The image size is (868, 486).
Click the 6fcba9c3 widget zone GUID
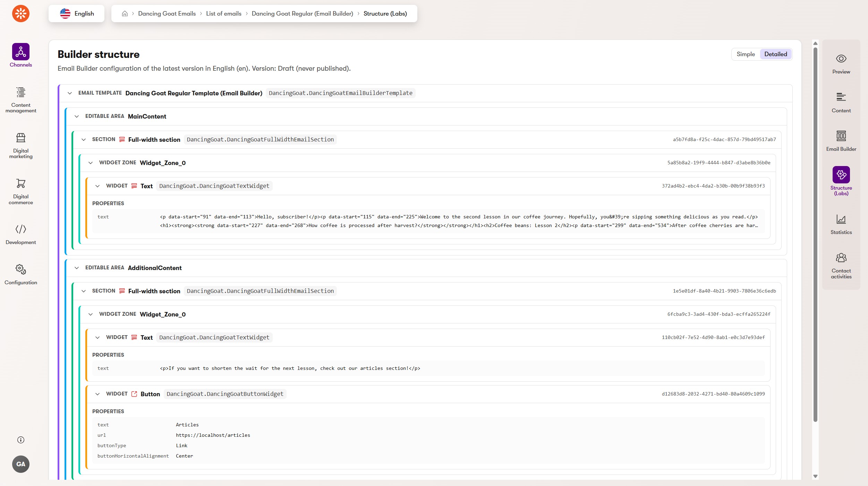coord(719,314)
